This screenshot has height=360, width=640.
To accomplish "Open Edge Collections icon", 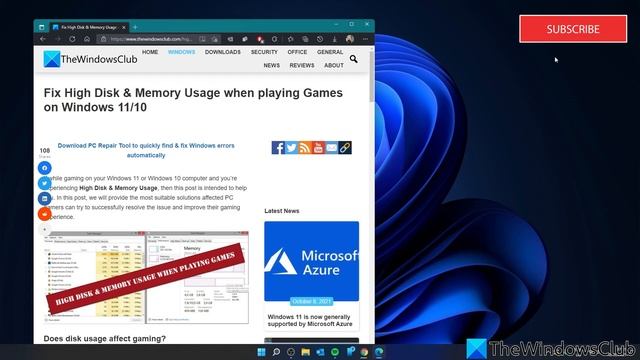I will tap(305, 39).
